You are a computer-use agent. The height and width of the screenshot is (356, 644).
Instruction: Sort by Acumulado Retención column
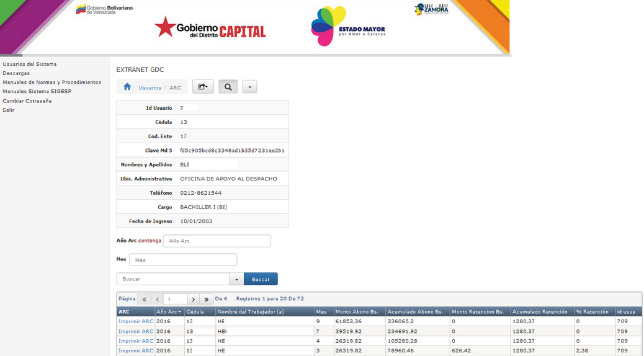tap(540, 311)
